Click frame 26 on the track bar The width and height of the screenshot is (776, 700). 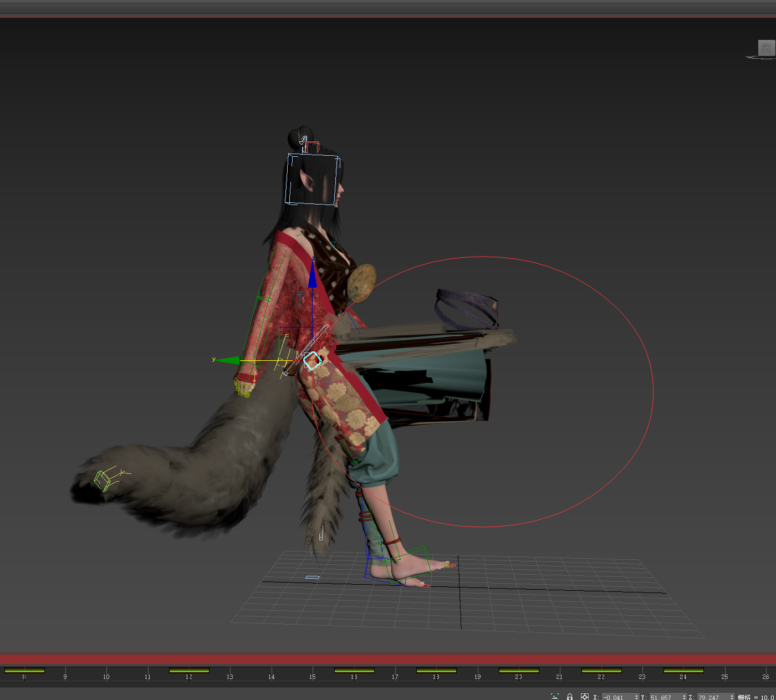coord(765,677)
